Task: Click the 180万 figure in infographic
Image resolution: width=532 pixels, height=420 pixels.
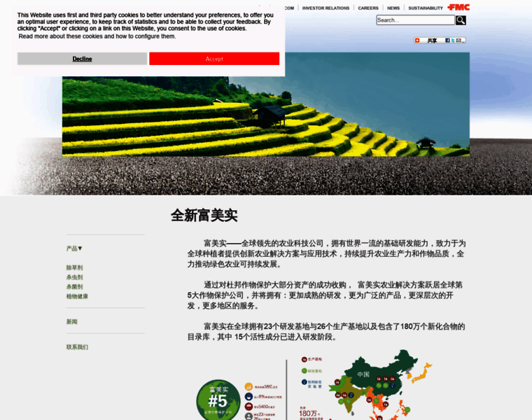Action: pos(307,413)
